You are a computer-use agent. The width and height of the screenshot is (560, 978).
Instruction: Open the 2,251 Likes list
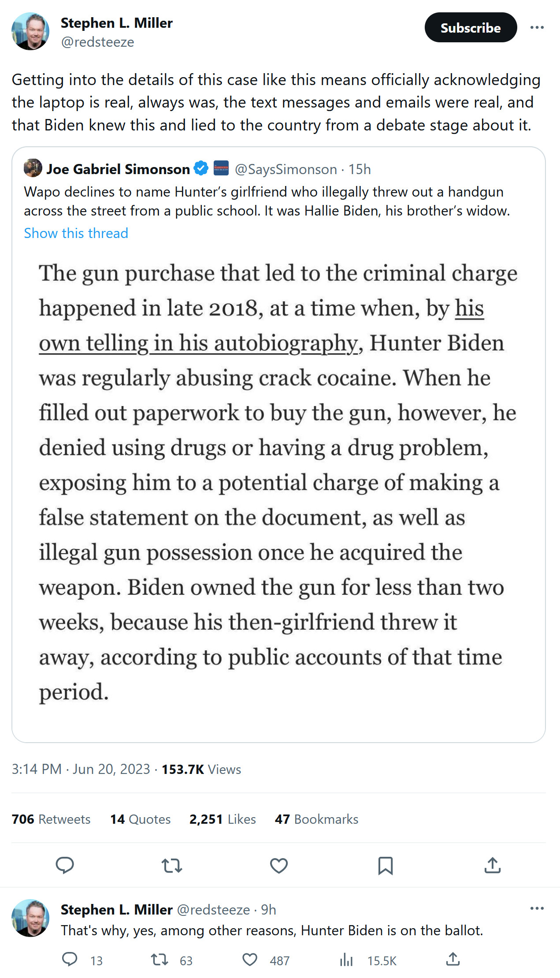click(223, 819)
